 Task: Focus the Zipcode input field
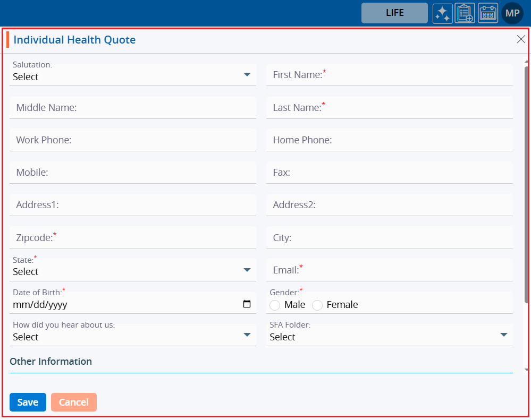(132, 238)
